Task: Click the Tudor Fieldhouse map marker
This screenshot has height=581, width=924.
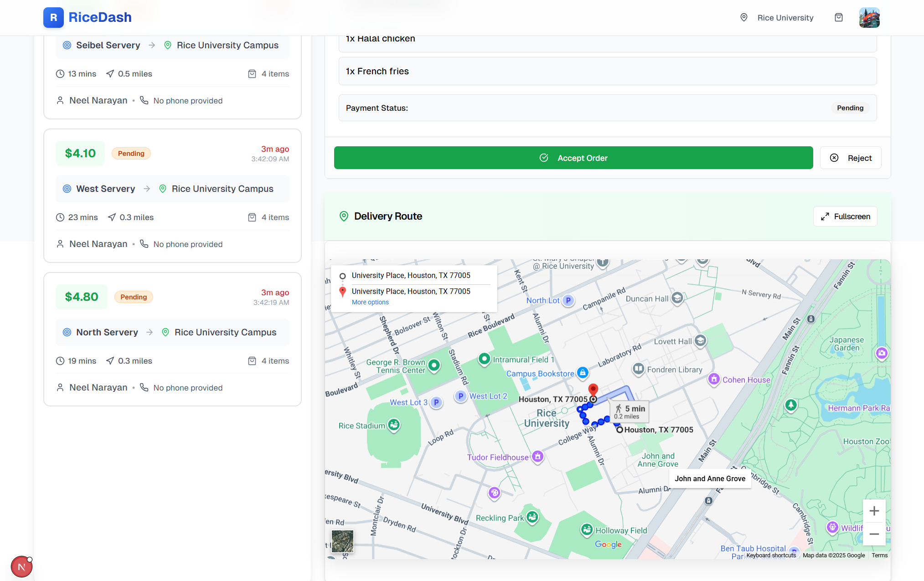Action: 538,456
